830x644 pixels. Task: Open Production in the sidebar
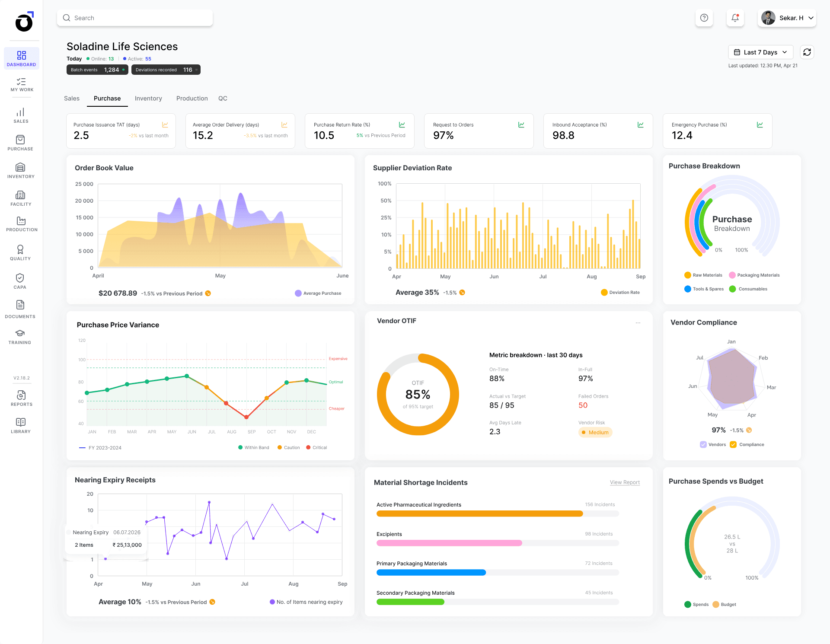(21, 224)
